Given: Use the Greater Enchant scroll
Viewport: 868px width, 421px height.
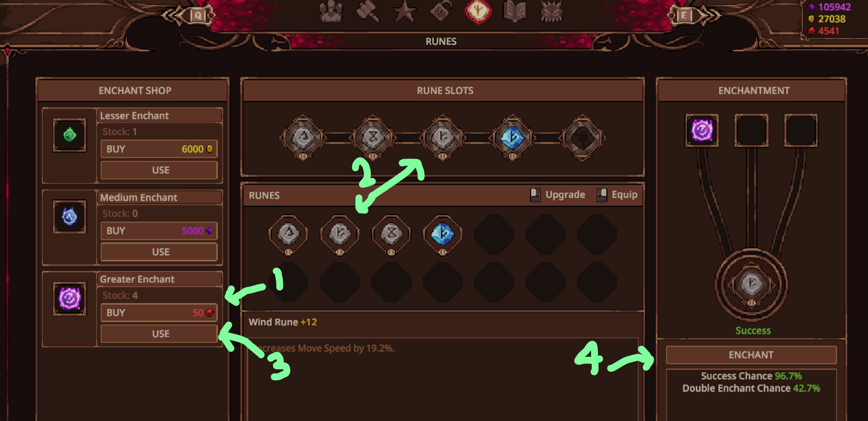Looking at the screenshot, I should 159,334.
